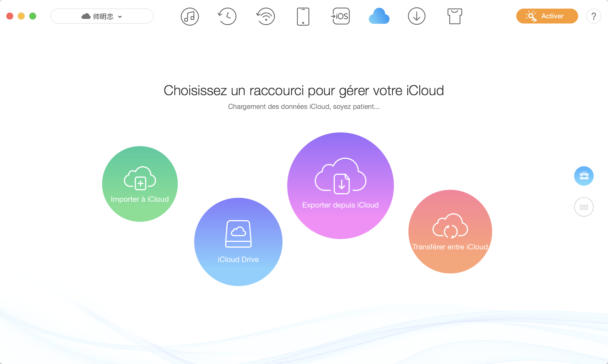Click the Activer button
This screenshot has height=364, width=608.
547,16
